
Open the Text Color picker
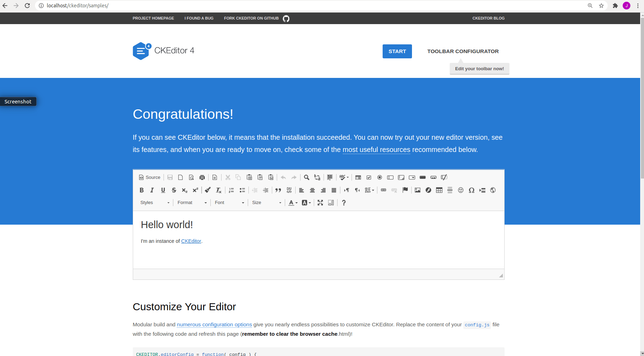pyautogui.click(x=293, y=203)
